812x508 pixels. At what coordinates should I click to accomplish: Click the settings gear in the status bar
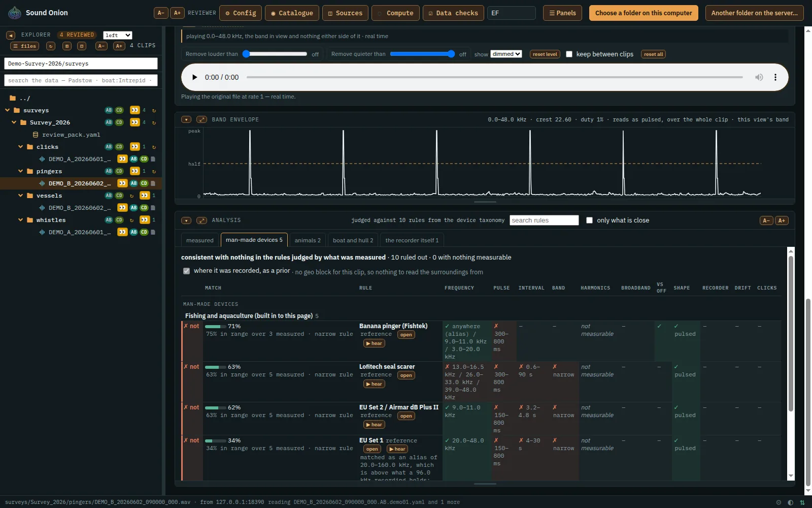click(779, 502)
